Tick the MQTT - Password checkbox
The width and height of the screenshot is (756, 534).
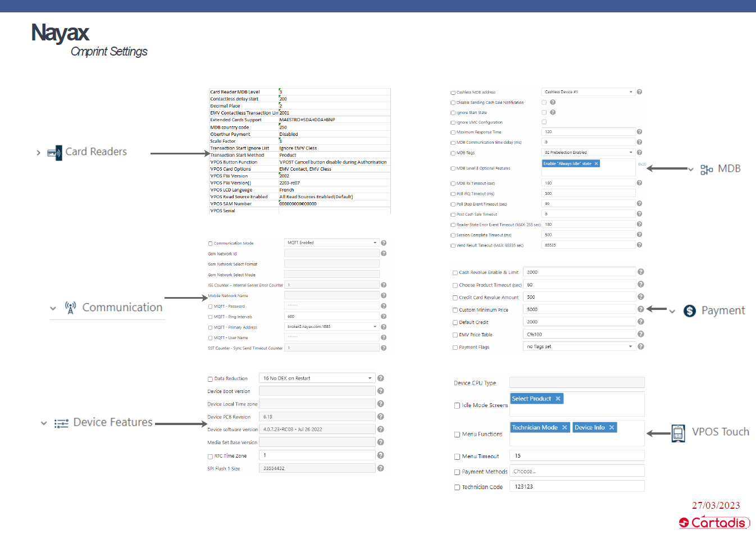coord(210,307)
